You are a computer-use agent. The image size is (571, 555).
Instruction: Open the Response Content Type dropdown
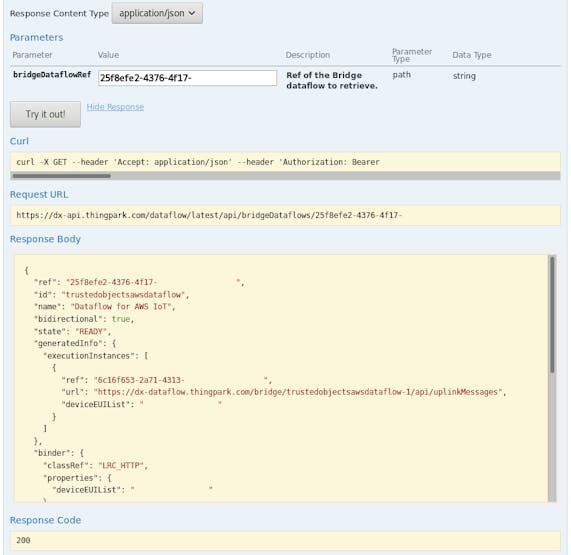157,13
